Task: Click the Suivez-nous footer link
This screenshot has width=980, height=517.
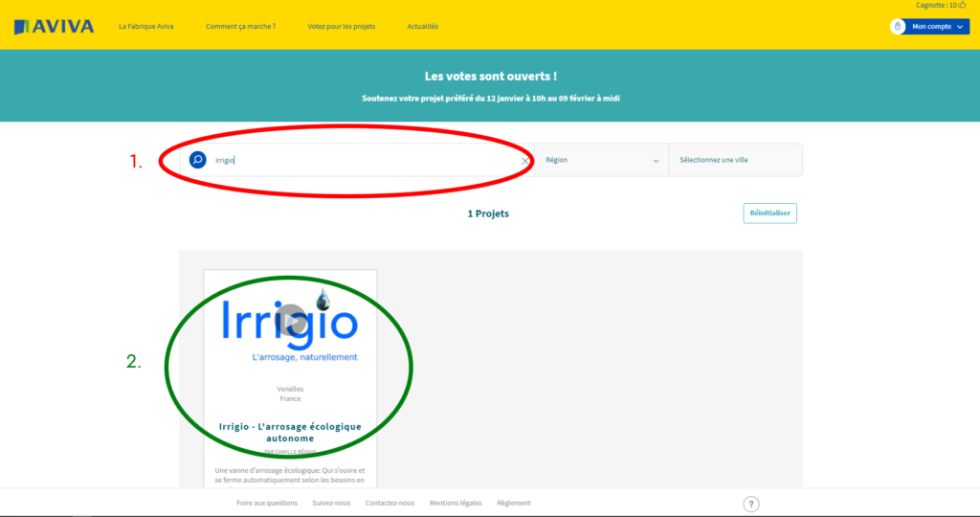Action: (x=331, y=503)
